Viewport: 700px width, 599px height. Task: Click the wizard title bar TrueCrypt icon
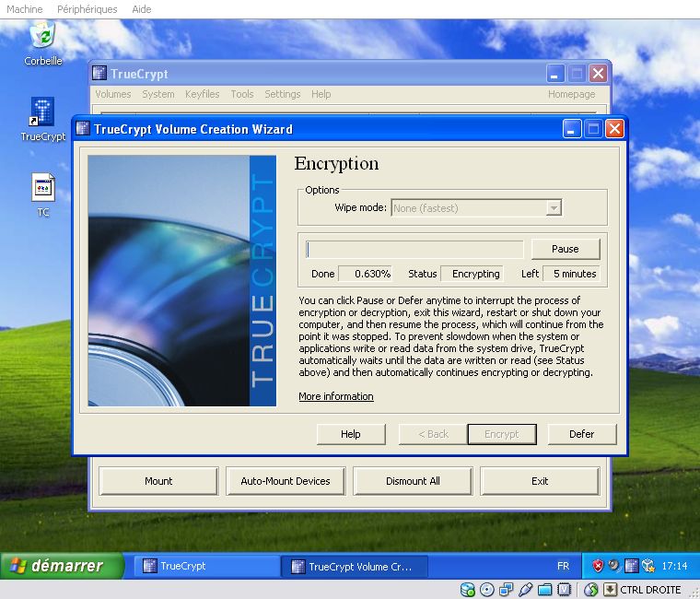click(x=83, y=129)
